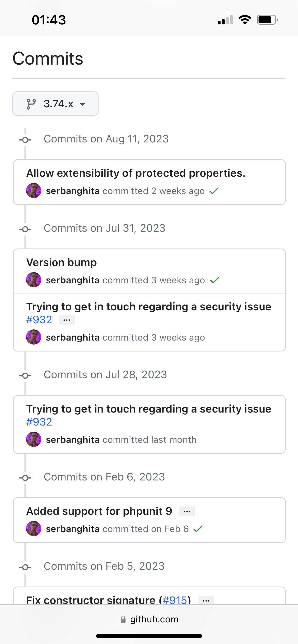The height and width of the screenshot is (644, 298).
Task: Click the serbanghita author name on Version bump
Action: pos(73,280)
